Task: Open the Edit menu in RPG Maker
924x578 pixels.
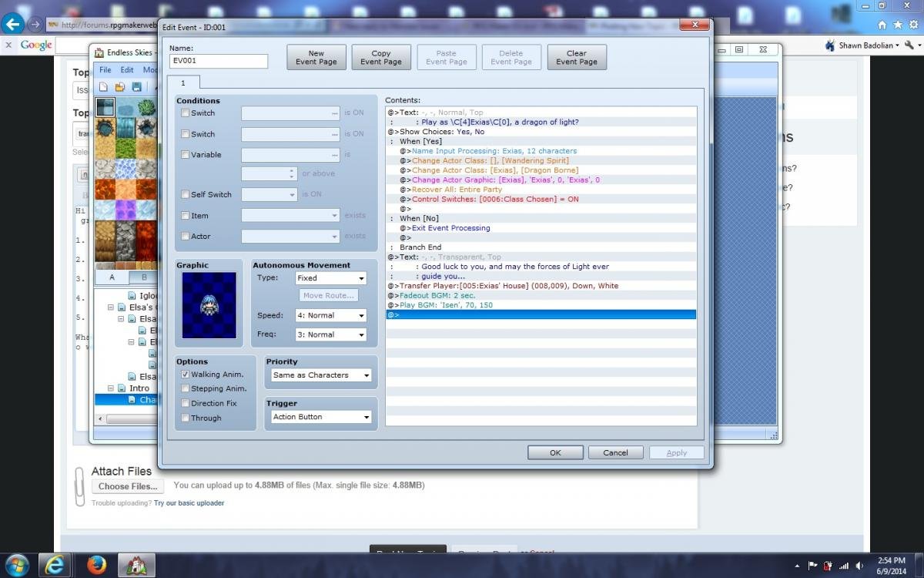Action: 127,70
